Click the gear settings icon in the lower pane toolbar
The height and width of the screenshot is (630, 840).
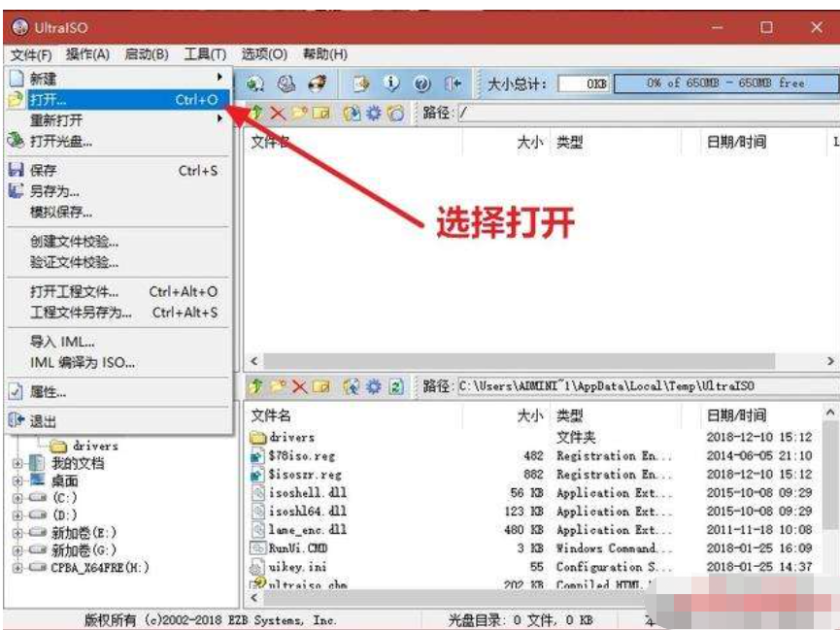coord(375,387)
